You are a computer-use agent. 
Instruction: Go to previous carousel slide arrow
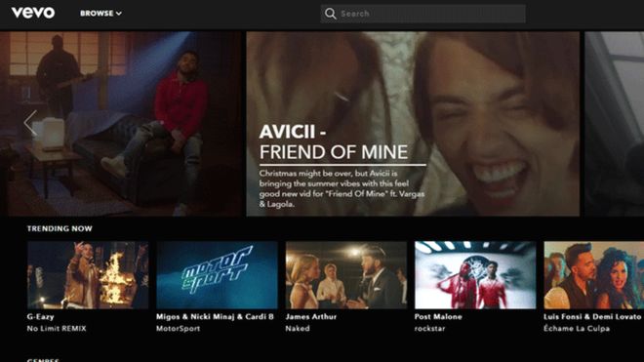[30, 123]
